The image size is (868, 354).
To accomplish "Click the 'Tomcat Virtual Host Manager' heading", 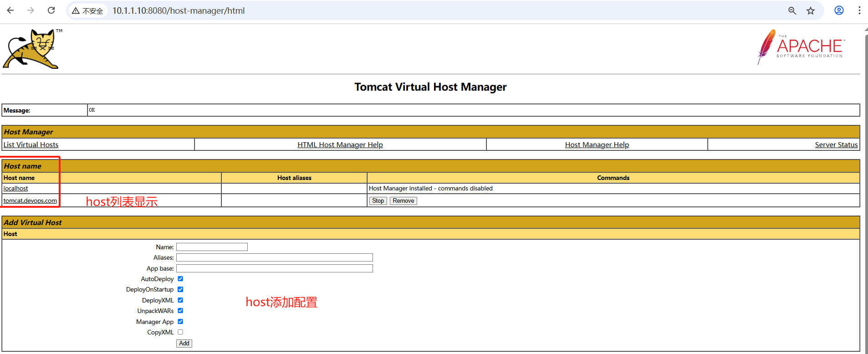I will click(x=431, y=87).
